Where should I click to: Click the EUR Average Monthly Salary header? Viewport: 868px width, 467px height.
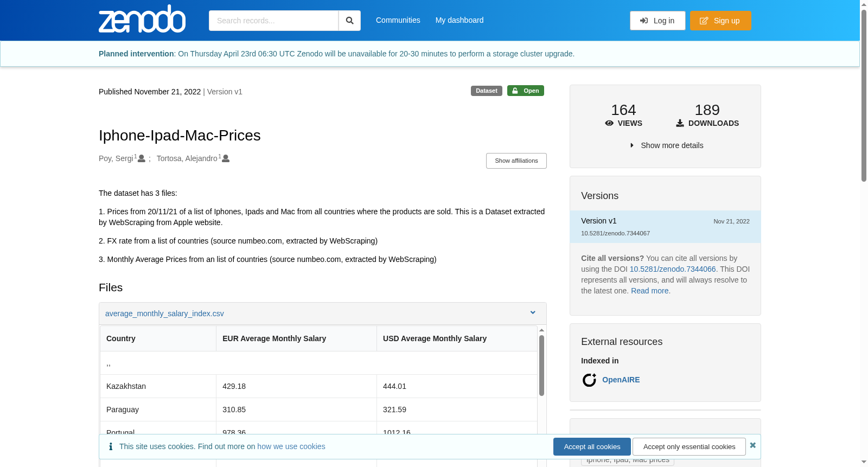coord(296,338)
